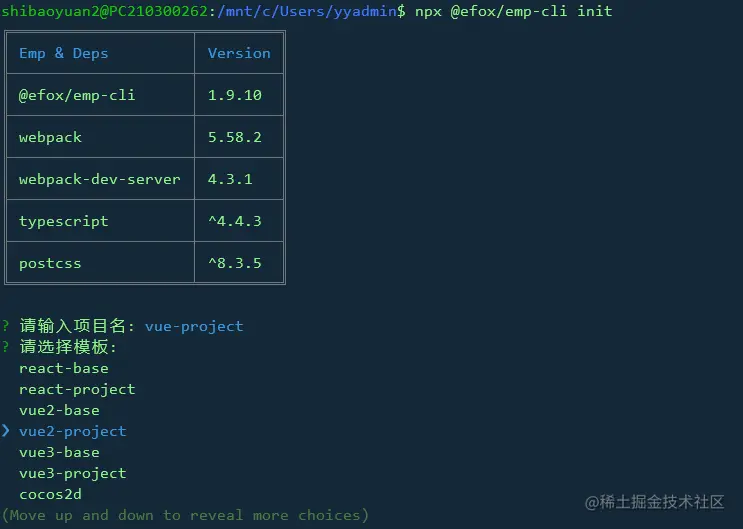743x529 pixels.
Task: Click the vue-project project name input
Action: point(194,326)
